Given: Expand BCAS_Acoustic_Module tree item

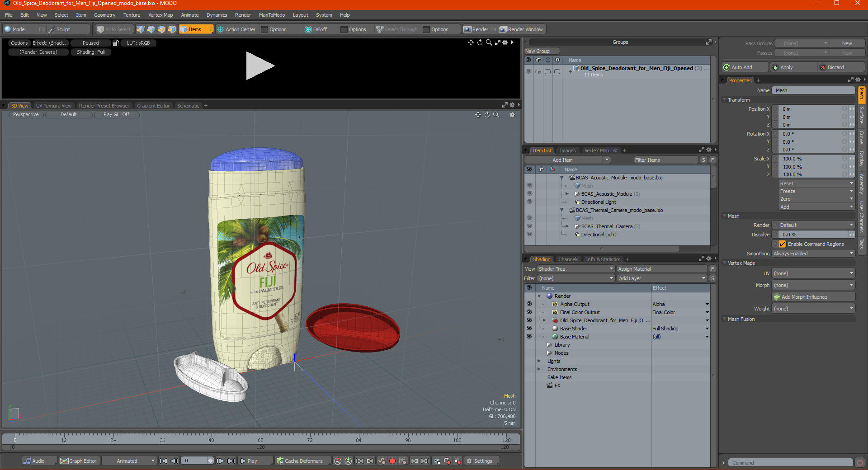Looking at the screenshot, I should 567,194.
